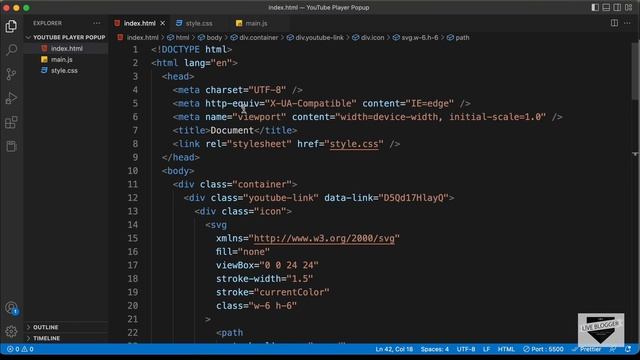
Task: Click the notifications bell icon
Action: [x=628, y=349]
